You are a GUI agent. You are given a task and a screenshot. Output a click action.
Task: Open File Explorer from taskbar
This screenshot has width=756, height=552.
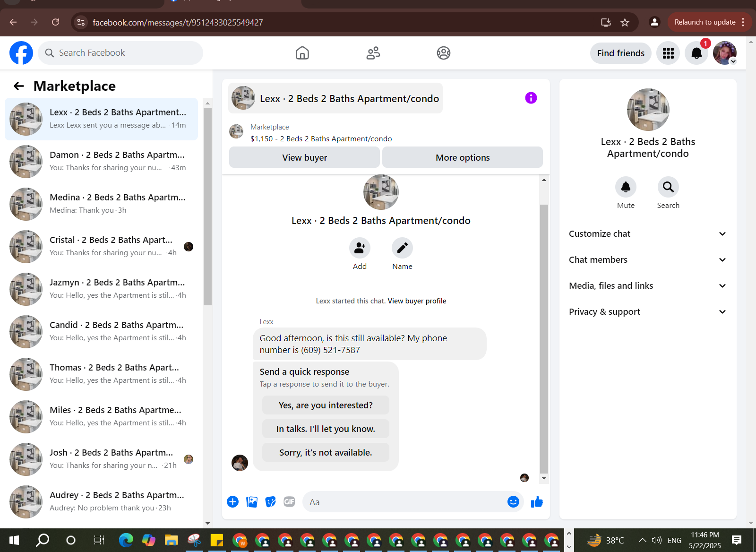click(x=171, y=540)
